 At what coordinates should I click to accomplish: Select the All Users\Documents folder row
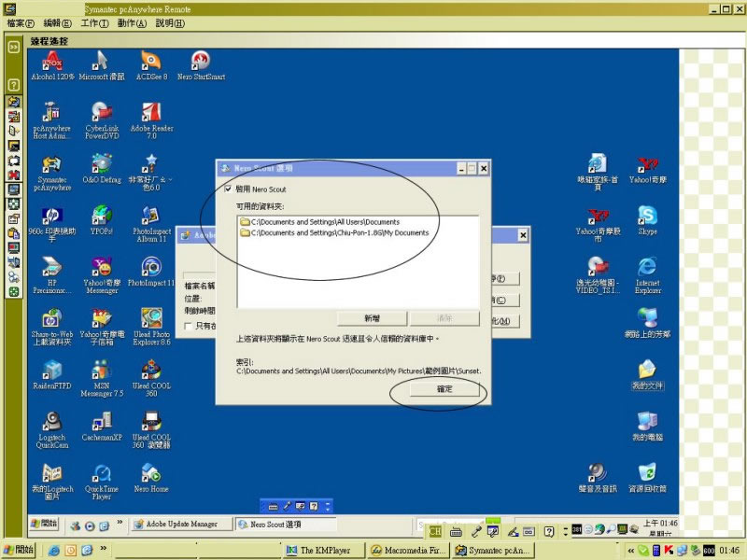point(319,222)
